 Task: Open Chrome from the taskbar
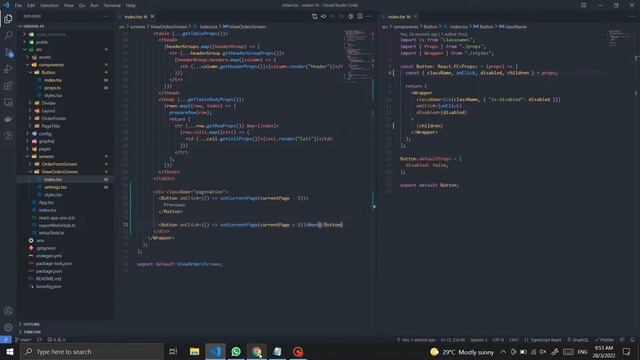pyautogui.click(x=257, y=351)
